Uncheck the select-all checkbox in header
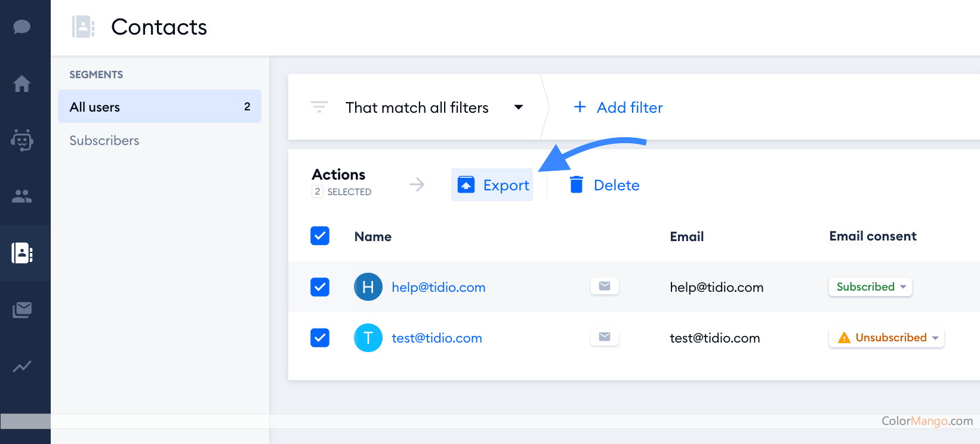This screenshot has height=444, width=980. (320, 236)
